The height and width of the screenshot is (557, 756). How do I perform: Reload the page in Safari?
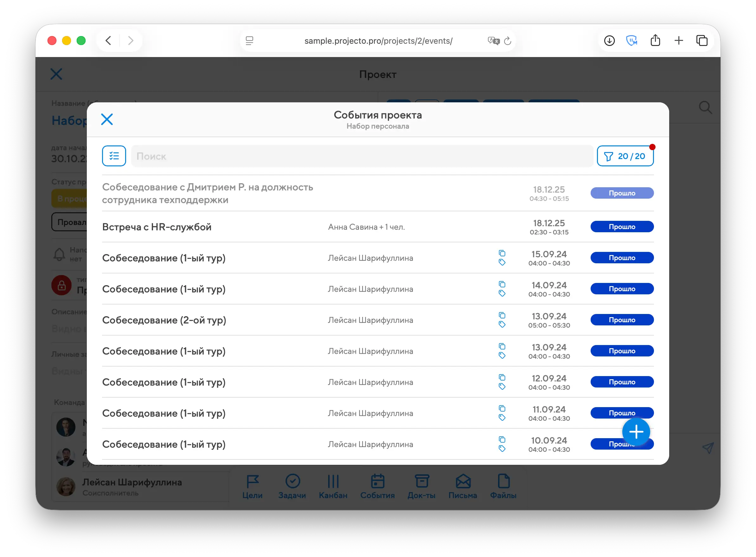508,41
